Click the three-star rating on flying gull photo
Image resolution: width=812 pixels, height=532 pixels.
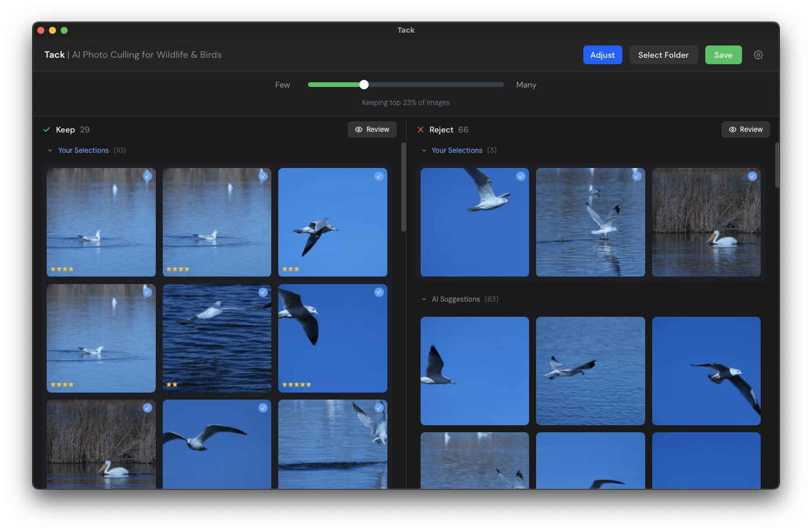click(x=290, y=269)
